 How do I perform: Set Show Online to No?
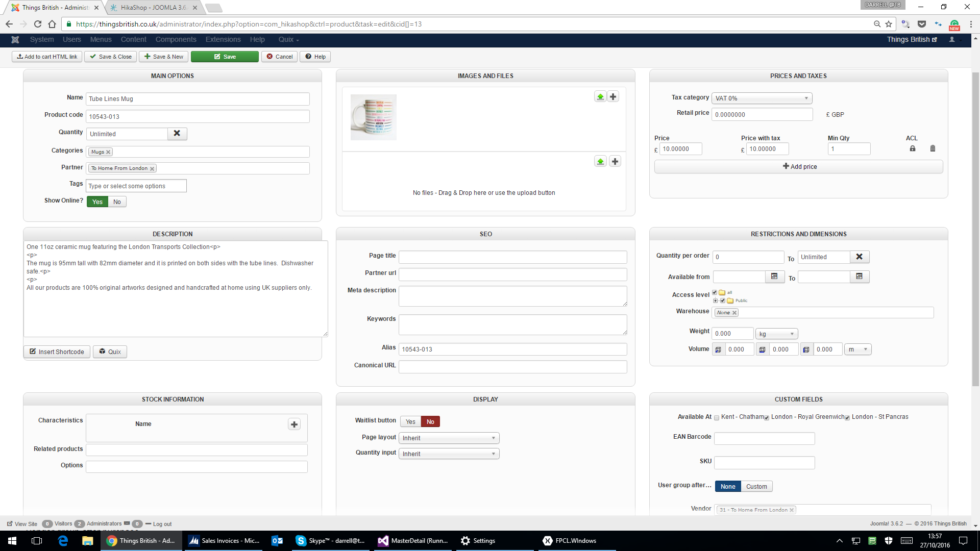[x=117, y=202]
